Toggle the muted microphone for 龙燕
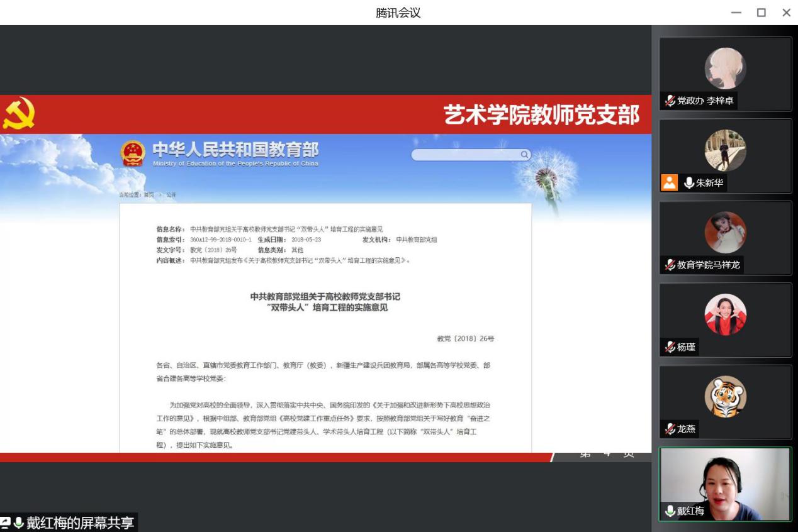798x532 pixels. coord(670,429)
